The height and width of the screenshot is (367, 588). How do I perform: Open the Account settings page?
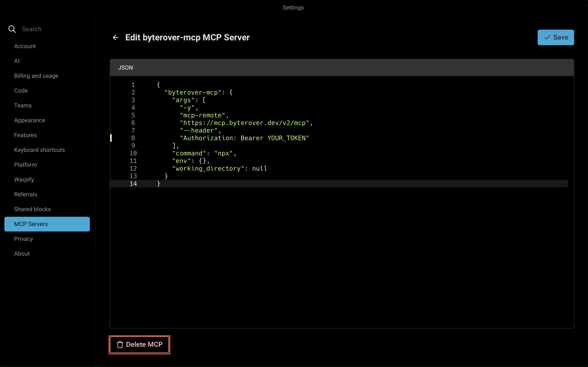point(25,46)
